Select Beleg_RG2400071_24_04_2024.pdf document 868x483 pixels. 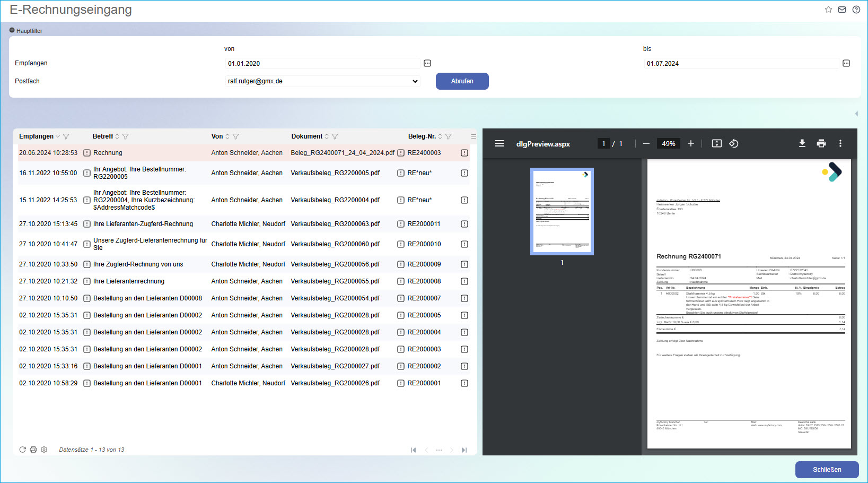(x=343, y=153)
